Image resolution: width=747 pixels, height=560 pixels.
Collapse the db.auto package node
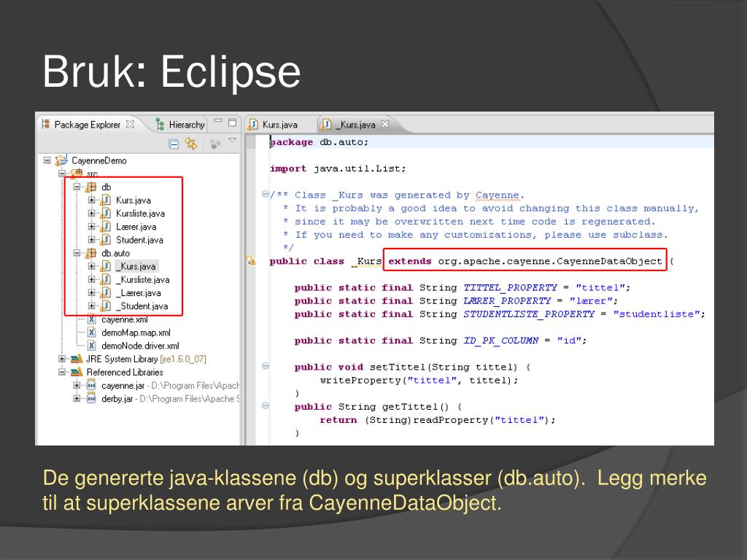point(77,253)
